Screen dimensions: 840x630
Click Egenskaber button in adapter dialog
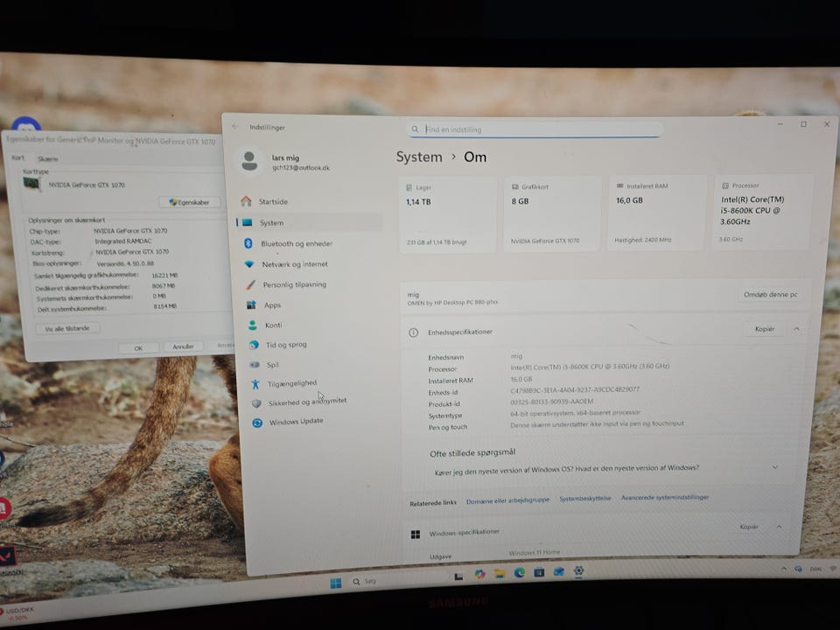pyautogui.click(x=189, y=202)
